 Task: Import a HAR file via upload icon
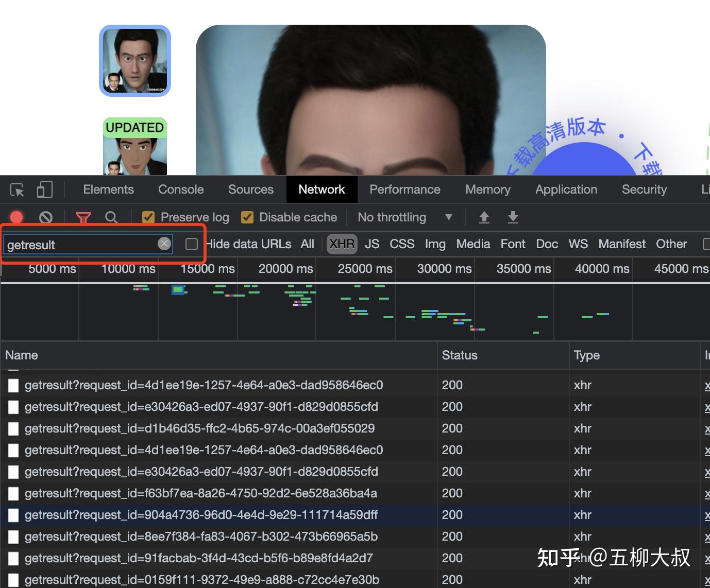tap(484, 217)
